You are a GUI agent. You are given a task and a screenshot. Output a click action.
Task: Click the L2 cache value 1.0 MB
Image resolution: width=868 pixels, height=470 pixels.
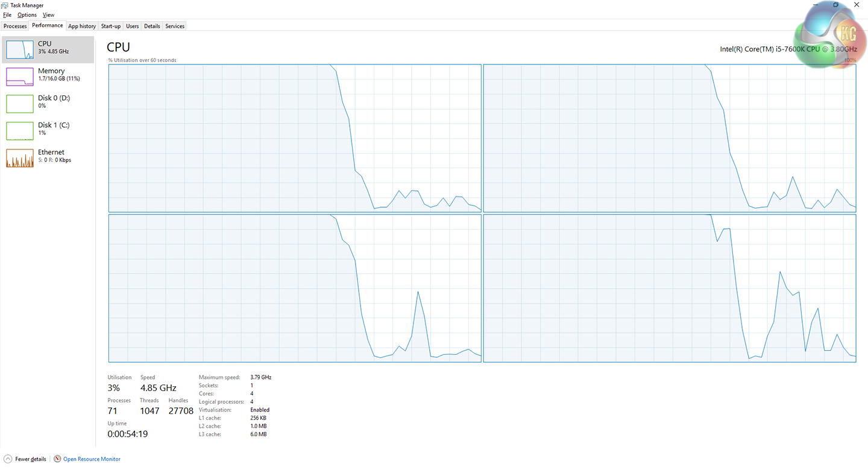[258, 426]
